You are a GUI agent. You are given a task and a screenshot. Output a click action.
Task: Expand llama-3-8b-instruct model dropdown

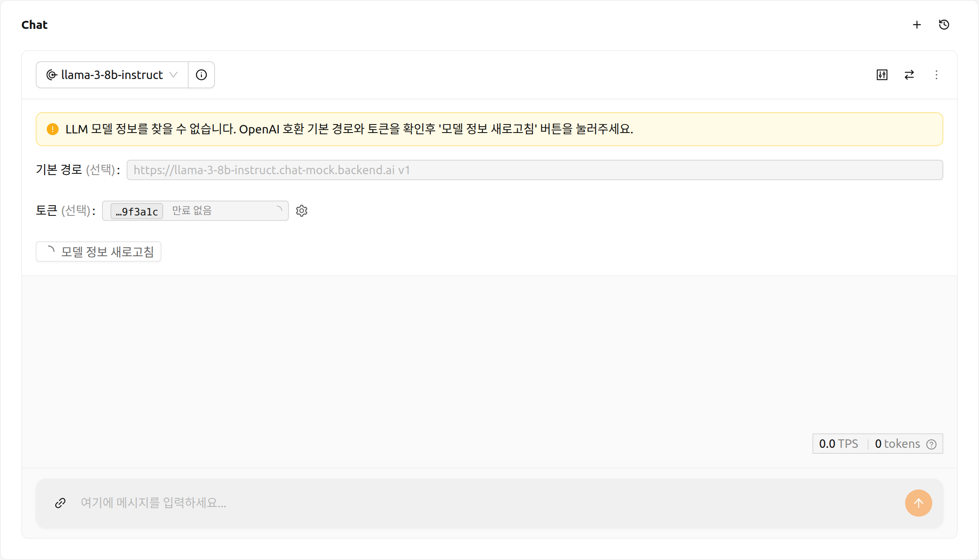click(x=112, y=75)
